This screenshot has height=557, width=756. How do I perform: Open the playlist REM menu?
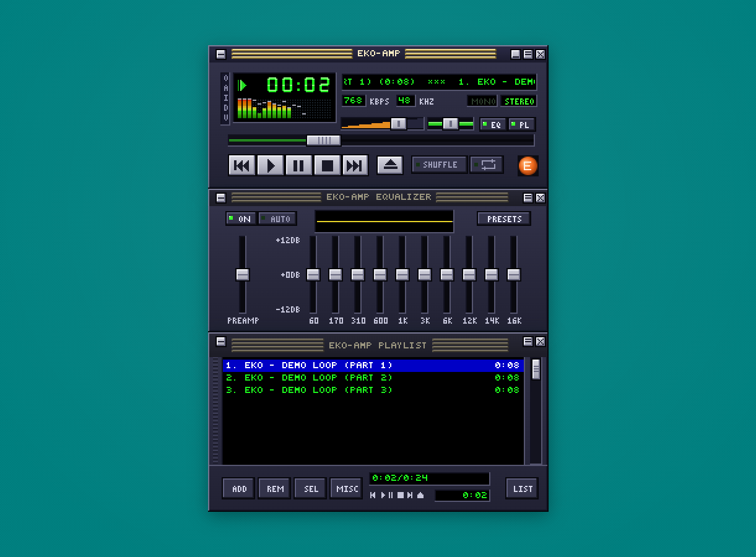click(x=275, y=488)
